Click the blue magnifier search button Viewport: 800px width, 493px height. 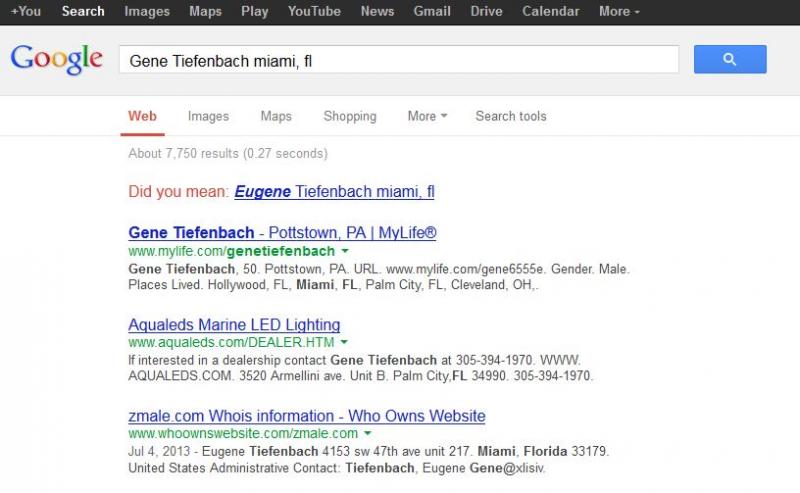[730, 59]
